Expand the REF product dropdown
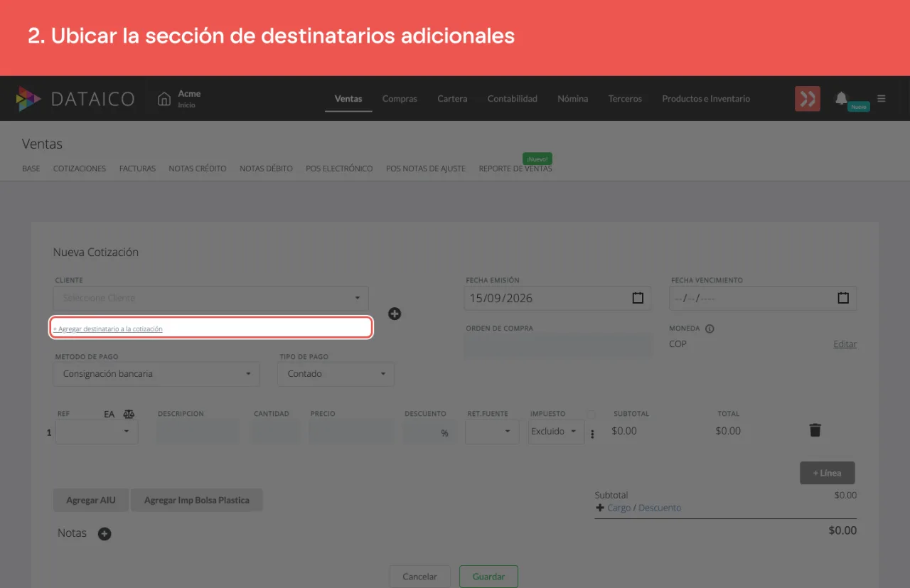Viewport: 910px width, 588px height. (x=97, y=432)
